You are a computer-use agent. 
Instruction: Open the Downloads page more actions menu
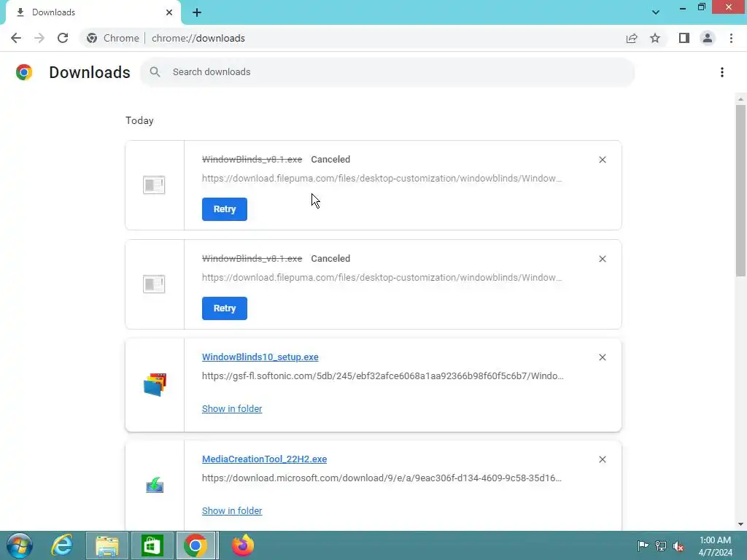pos(722,72)
